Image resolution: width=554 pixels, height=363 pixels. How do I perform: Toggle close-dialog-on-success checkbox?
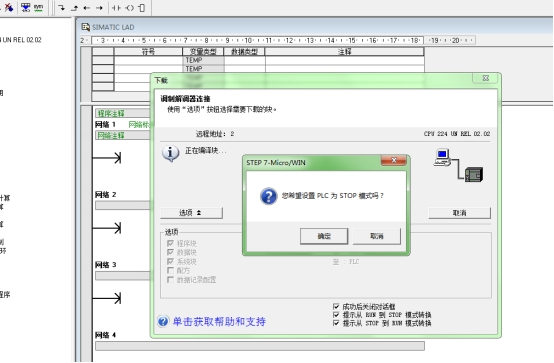336,306
